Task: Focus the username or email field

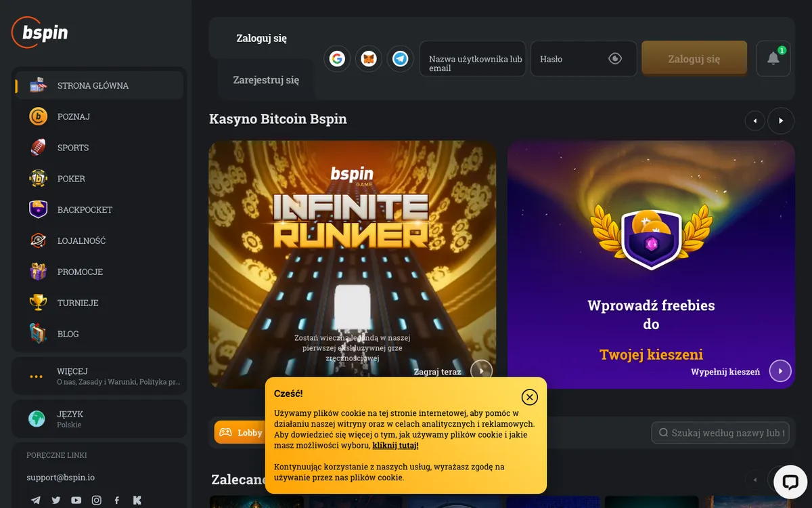Action: (x=473, y=59)
